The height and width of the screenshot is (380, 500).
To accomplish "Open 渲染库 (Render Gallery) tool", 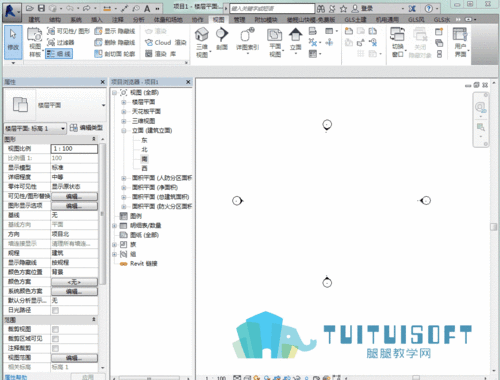I will click(x=161, y=54).
